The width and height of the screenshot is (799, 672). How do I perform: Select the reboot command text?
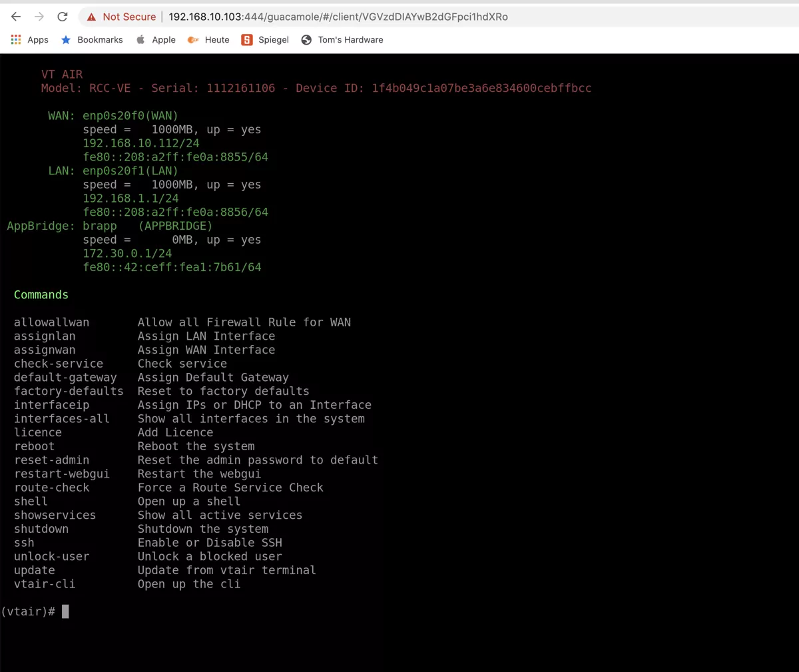(34, 446)
